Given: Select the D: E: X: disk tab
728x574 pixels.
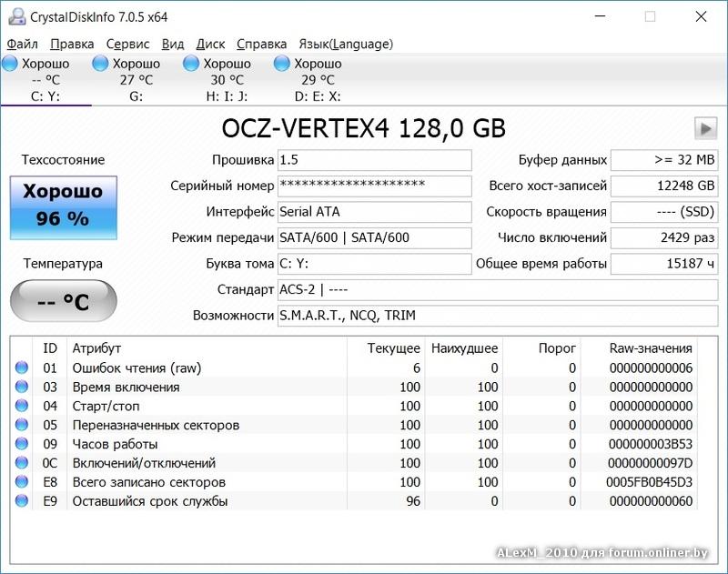Looking at the screenshot, I should pos(318,80).
